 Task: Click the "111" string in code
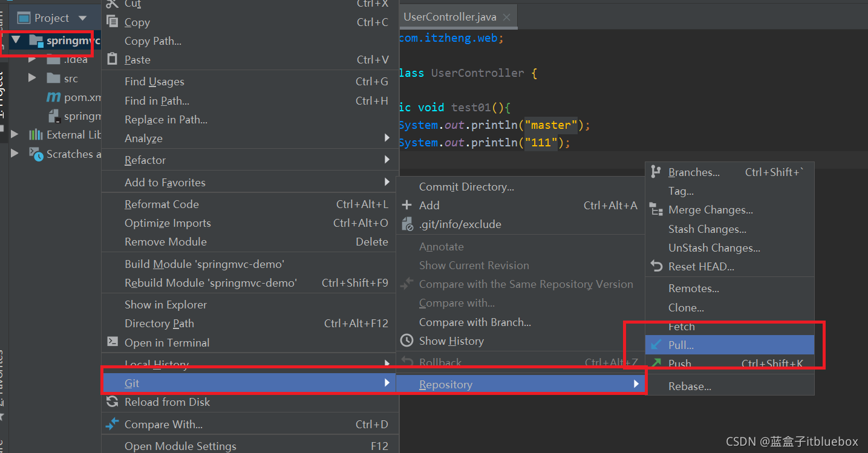(541, 143)
